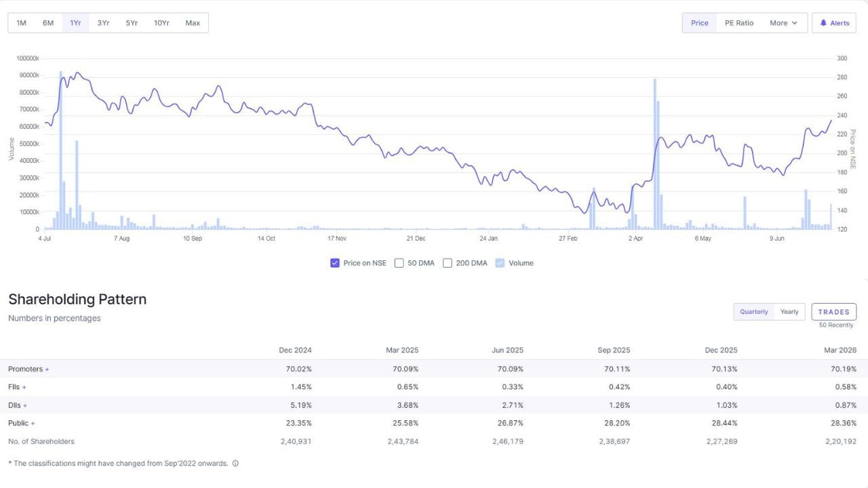Click the bell icon in Alerts
The height and width of the screenshot is (488, 868).
(x=823, y=23)
